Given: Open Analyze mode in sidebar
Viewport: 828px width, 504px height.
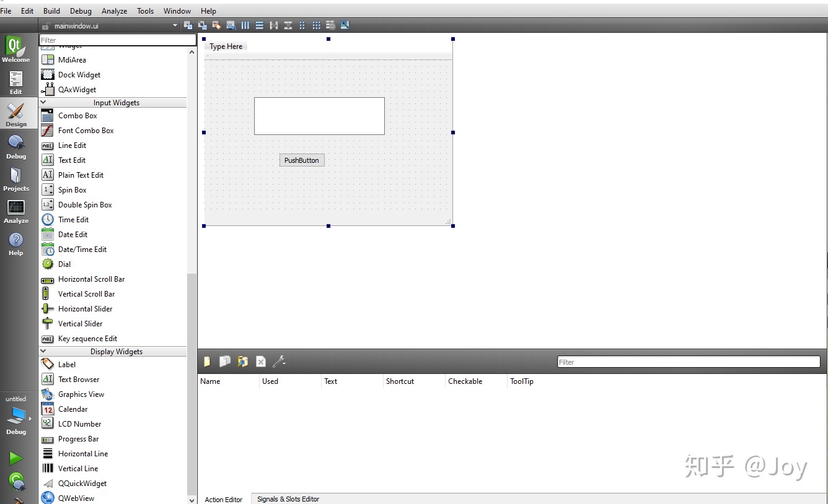Looking at the screenshot, I should 15,211.
